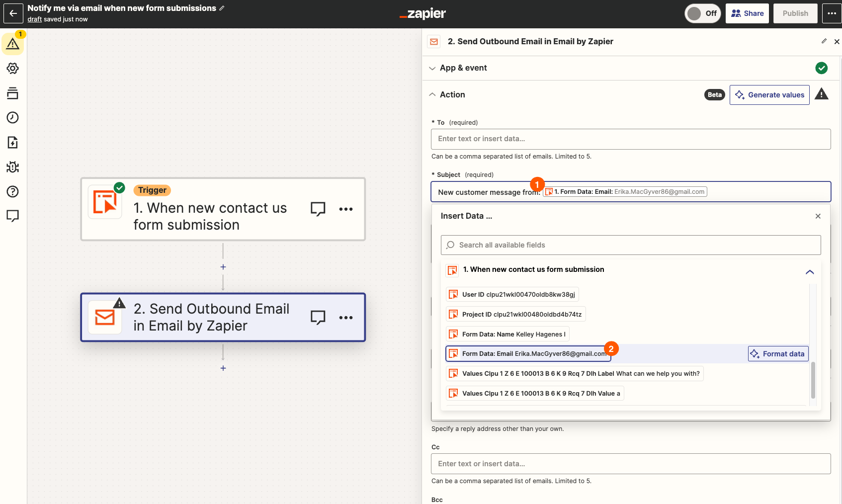
Task: Open Zap settings gear in sidebar
Action: (x=13, y=69)
